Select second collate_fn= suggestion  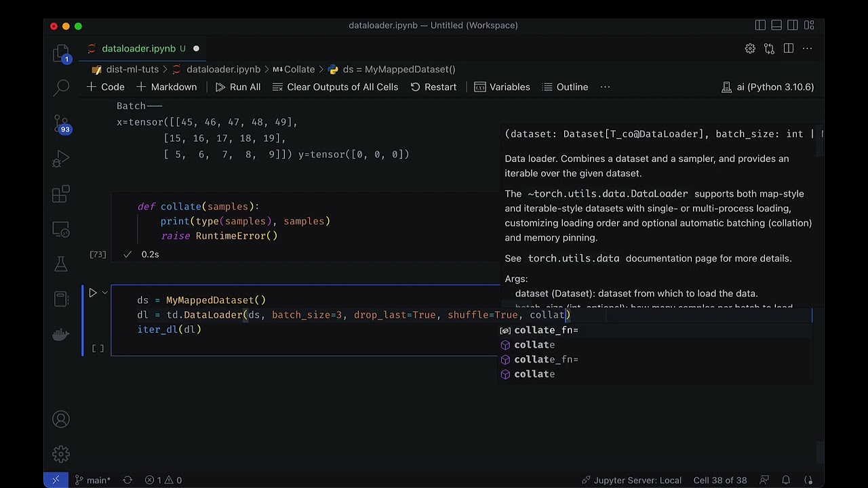(656, 360)
